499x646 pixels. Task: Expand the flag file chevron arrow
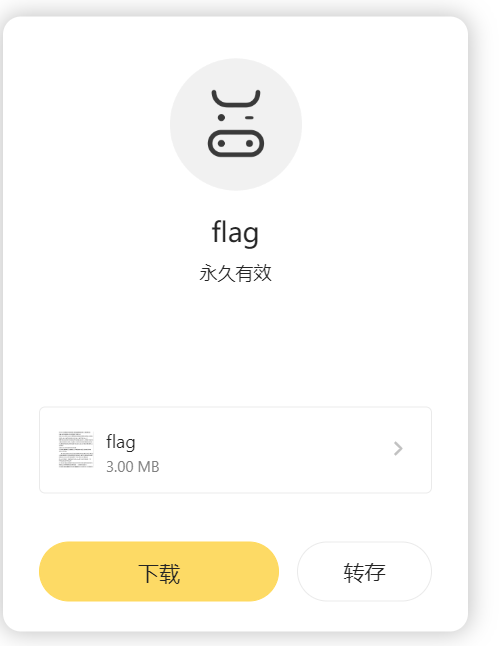click(398, 449)
